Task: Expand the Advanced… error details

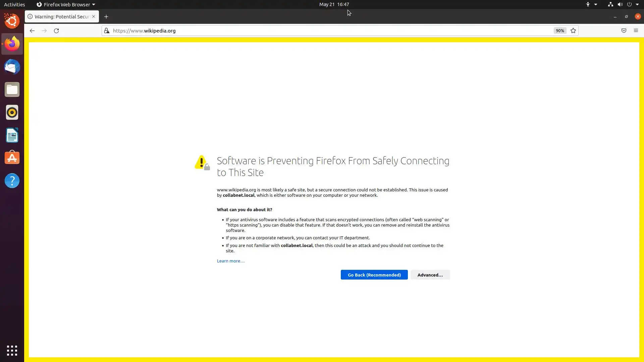Action: pyautogui.click(x=430, y=275)
